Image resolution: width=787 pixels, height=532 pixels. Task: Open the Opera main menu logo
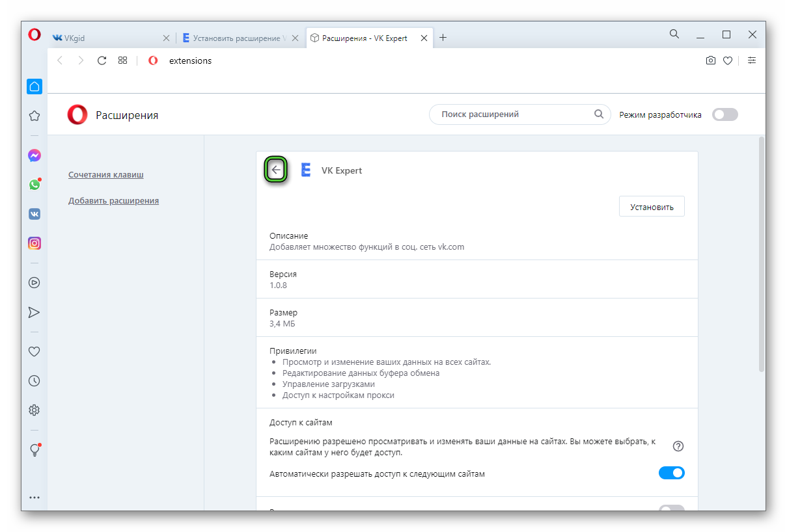click(x=35, y=35)
